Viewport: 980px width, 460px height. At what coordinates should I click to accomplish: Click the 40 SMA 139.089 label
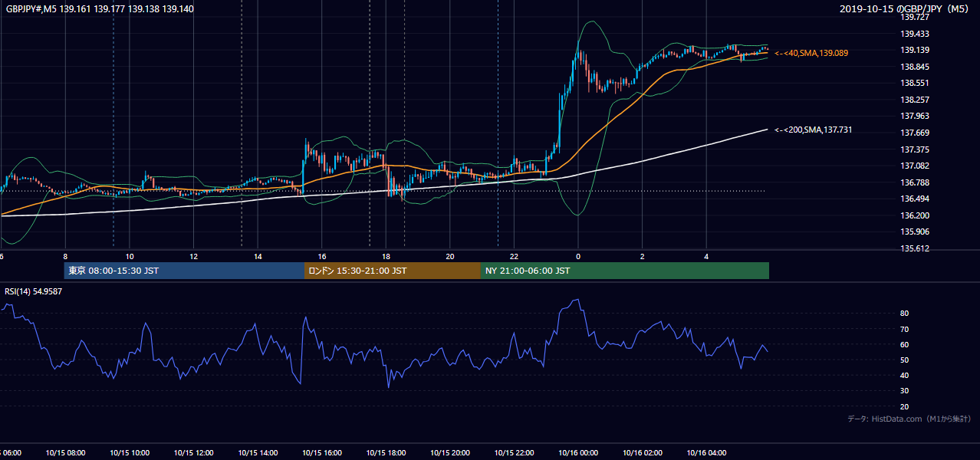[811, 53]
